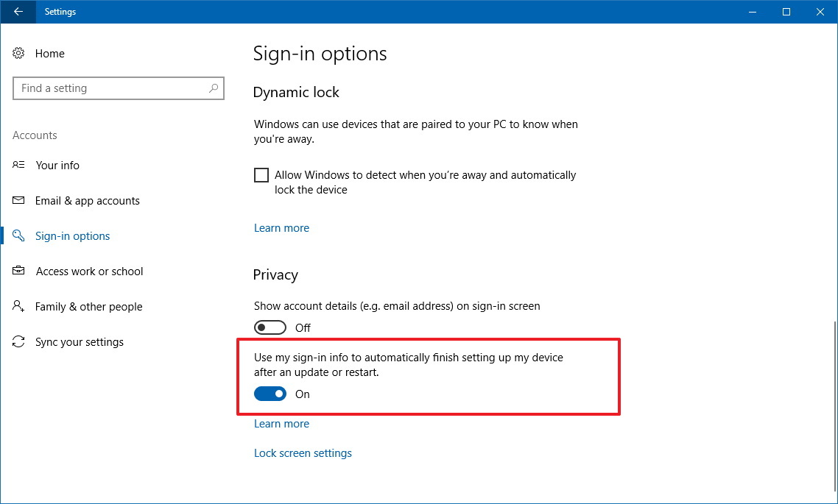Disable using sign-in info after restart

(270, 394)
